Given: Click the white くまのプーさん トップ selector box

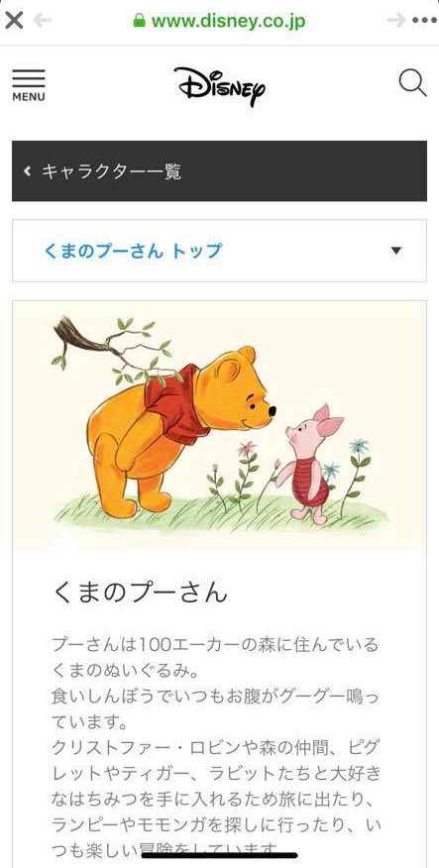Looking at the screenshot, I should point(219,251).
